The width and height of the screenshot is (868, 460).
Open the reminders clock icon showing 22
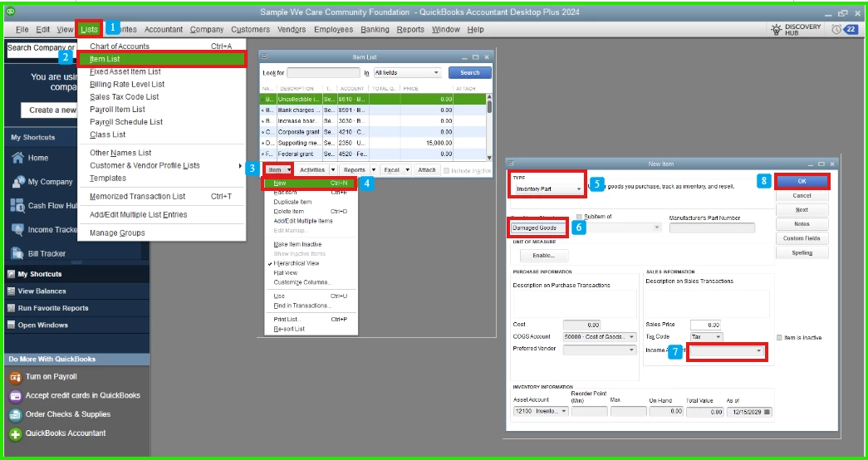(x=836, y=29)
